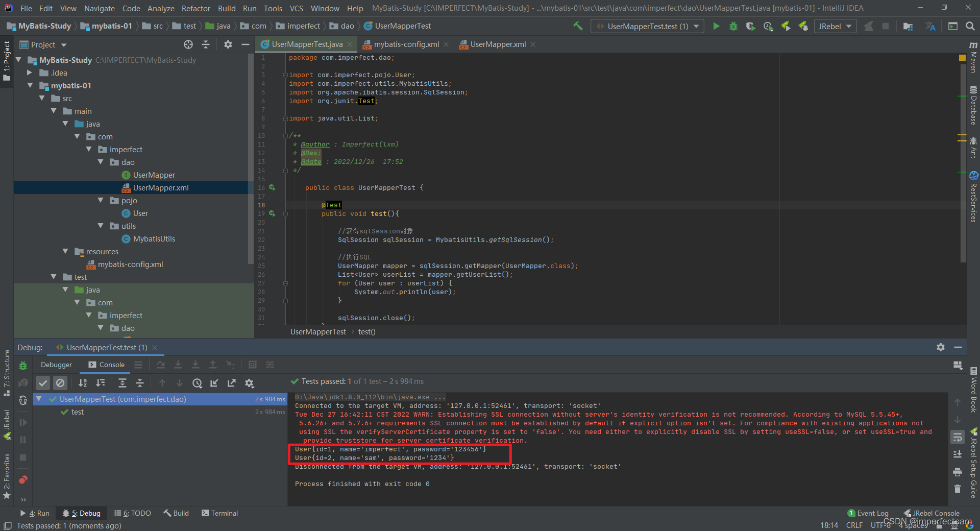Viewport: 980px width, 531px height.
Task: Collapse the resources folder
Action: pyautogui.click(x=65, y=251)
